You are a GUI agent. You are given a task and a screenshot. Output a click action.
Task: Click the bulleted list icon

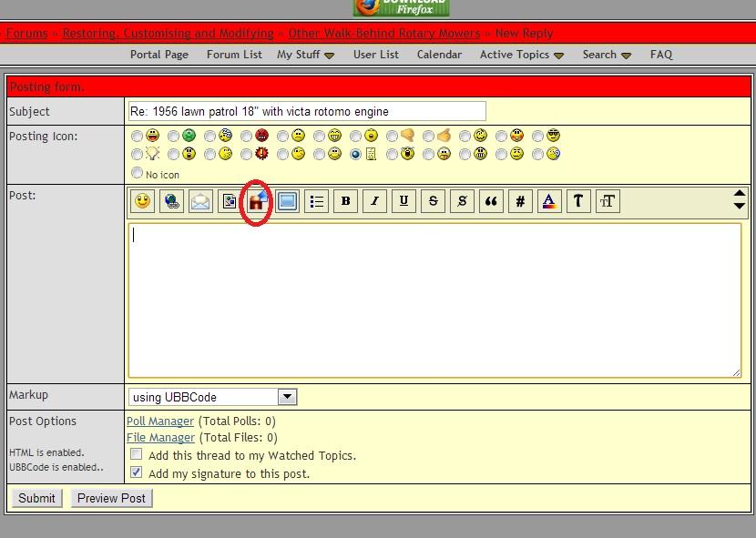[x=316, y=201]
